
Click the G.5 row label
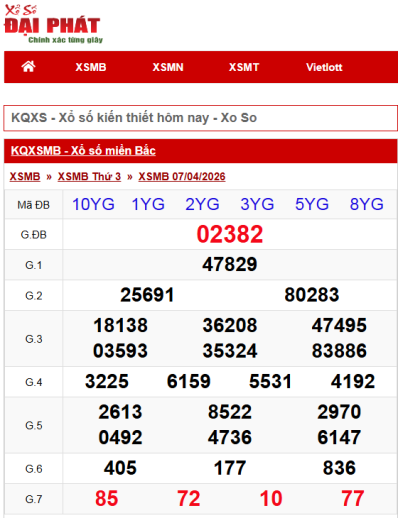[x=34, y=425]
